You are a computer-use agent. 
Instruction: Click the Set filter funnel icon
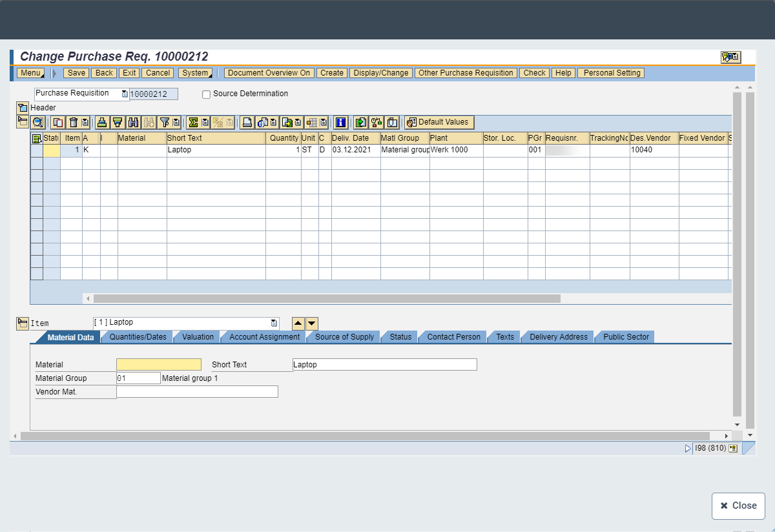point(165,122)
